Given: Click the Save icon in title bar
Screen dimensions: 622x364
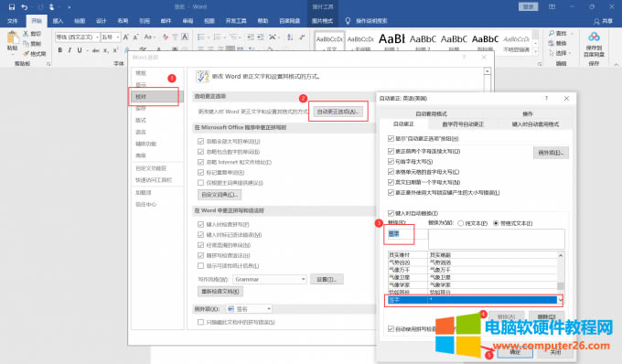Looking at the screenshot, I should point(12,6).
